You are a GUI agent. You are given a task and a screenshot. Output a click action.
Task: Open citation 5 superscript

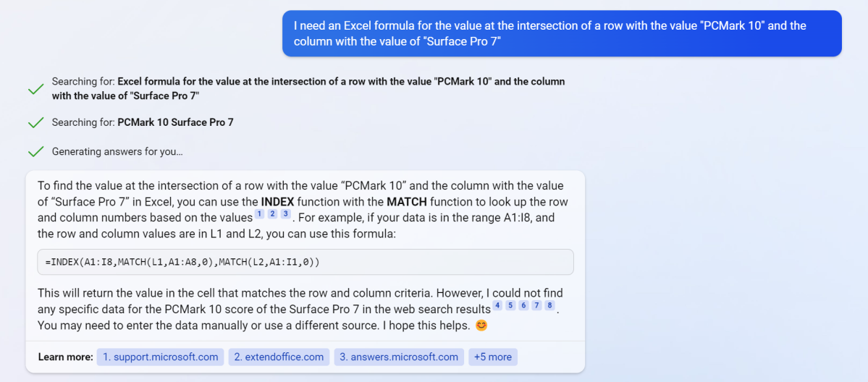[x=510, y=306]
